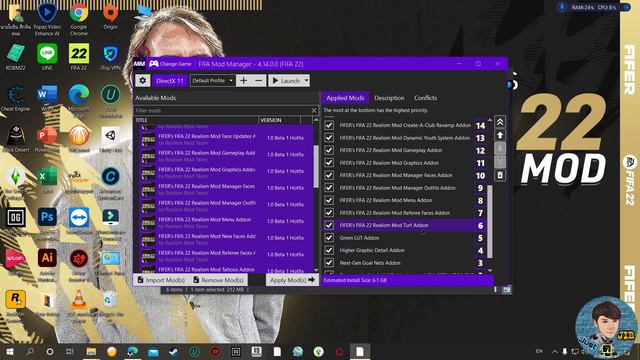
Task: Open Origin desktop shortcut
Action: (x=110, y=17)
